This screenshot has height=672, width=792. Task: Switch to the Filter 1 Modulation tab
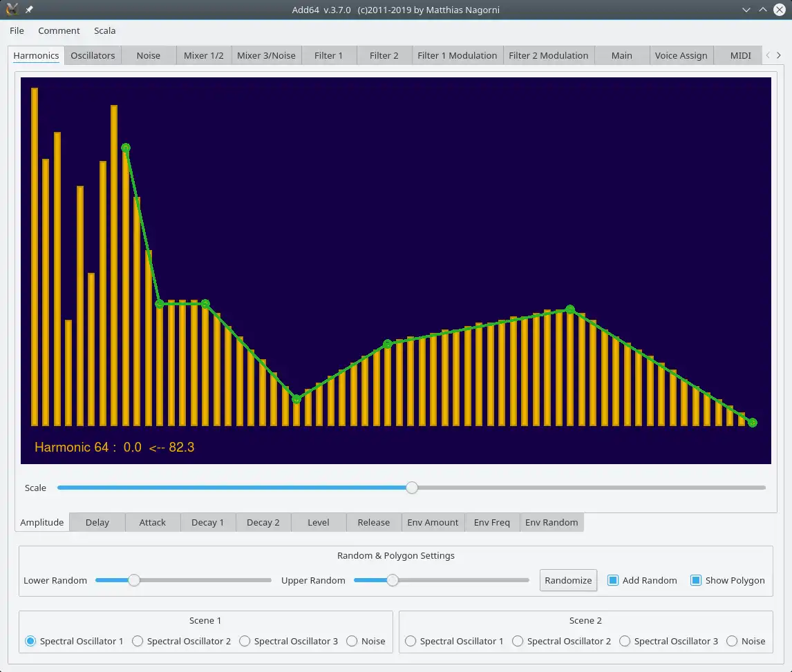click(457, 55)
